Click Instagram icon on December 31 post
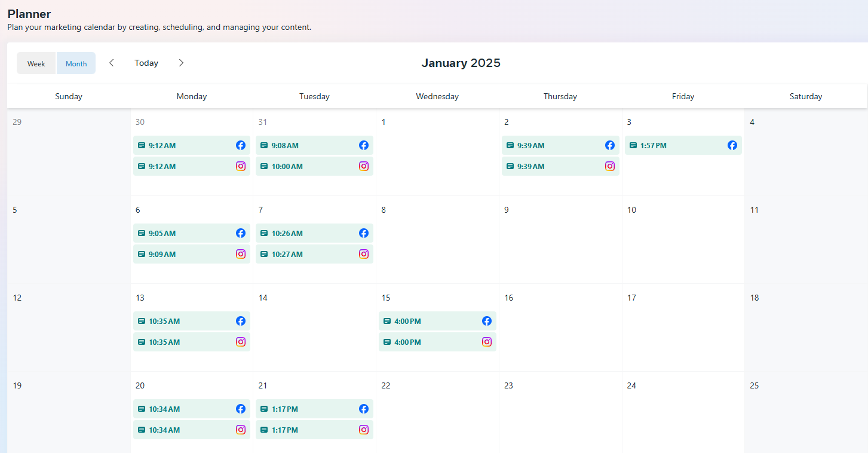868x453 pixels. click(x=364, y=166)
